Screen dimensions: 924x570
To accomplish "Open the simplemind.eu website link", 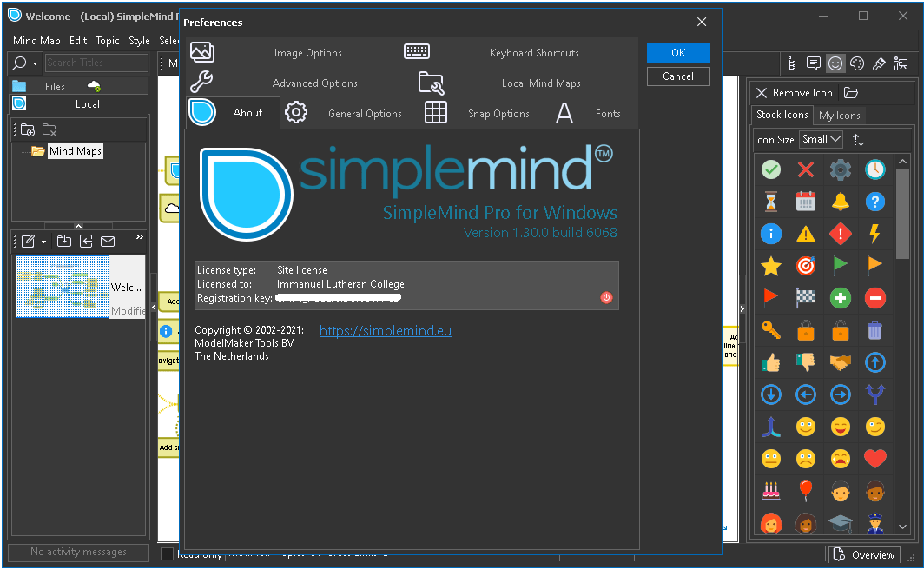I will pos(386,331).
